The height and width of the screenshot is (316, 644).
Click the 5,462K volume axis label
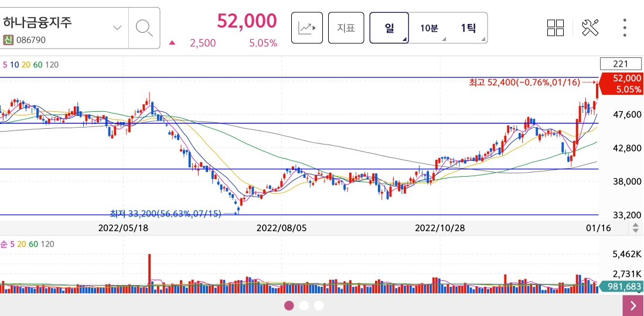click(626, 255)
